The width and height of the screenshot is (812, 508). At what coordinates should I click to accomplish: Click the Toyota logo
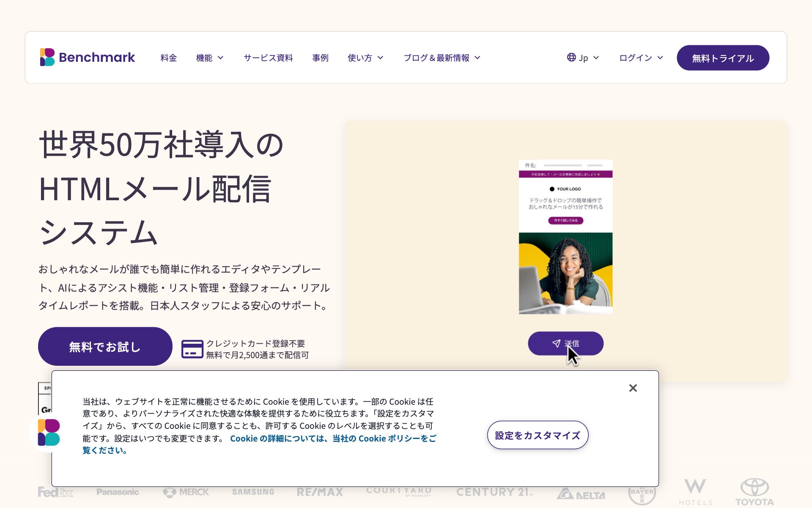pos(754,492)
